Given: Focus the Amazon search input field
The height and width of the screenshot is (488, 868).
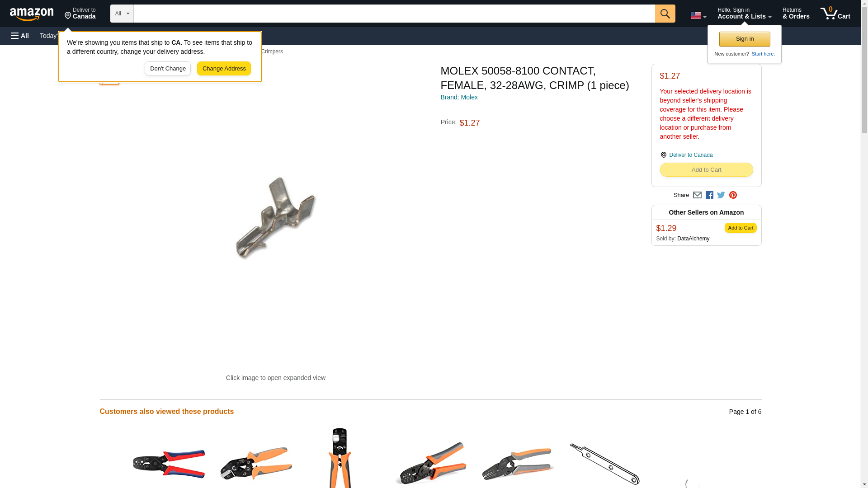Looking at the screenshot, I should click(394, 14).
